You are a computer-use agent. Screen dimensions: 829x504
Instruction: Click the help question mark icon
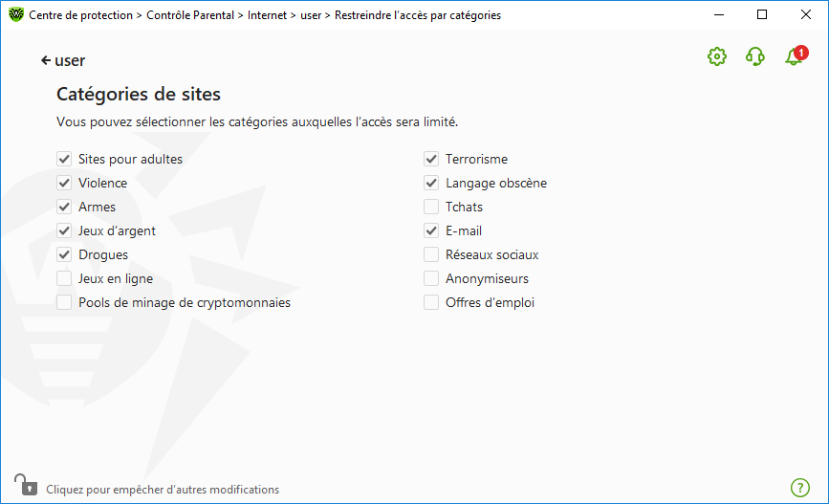tap(800, 488)
